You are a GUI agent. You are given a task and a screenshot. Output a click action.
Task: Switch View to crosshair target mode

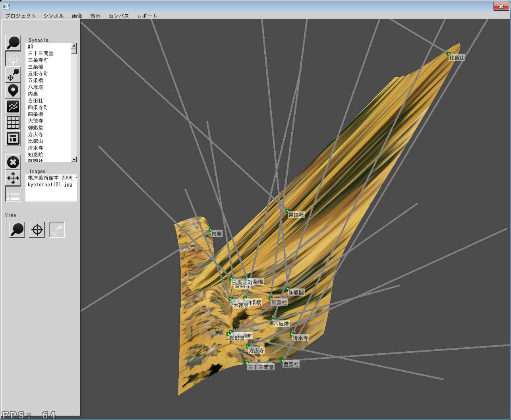tap(37, 230)
